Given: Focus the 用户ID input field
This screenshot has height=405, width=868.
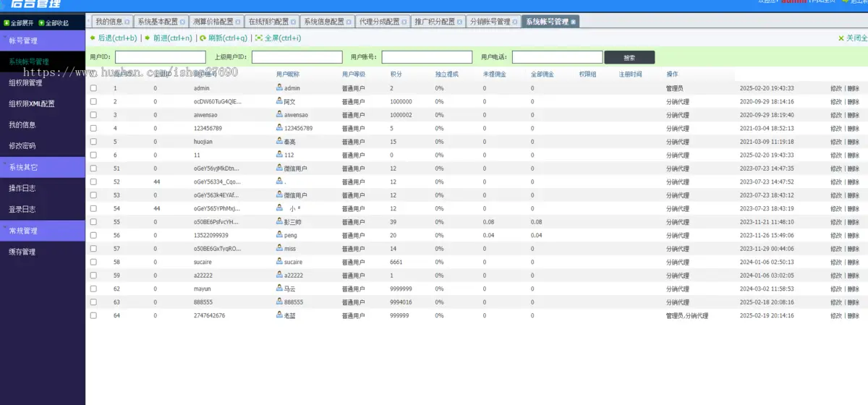Looking at the screenshot, I should (161, 57).
